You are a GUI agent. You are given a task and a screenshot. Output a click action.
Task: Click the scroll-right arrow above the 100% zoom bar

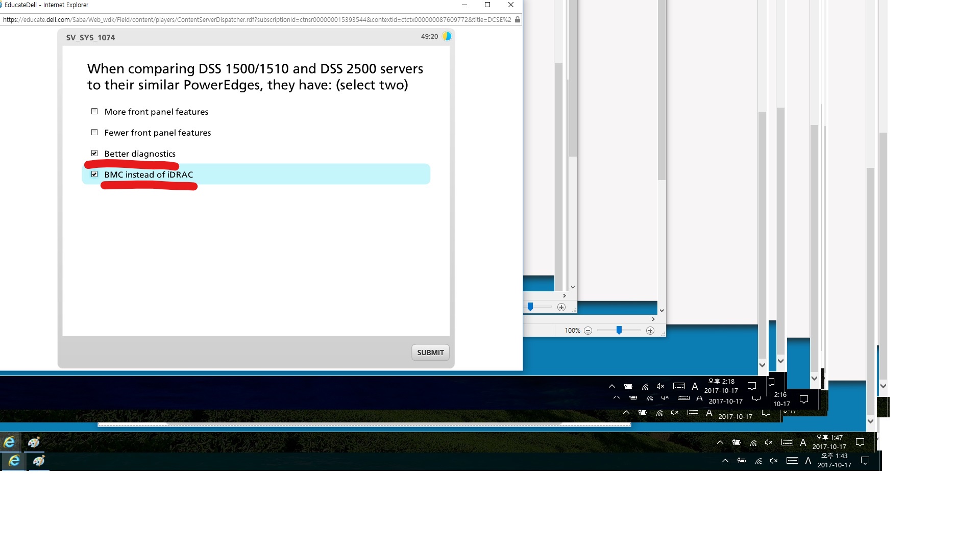[653, 319]
